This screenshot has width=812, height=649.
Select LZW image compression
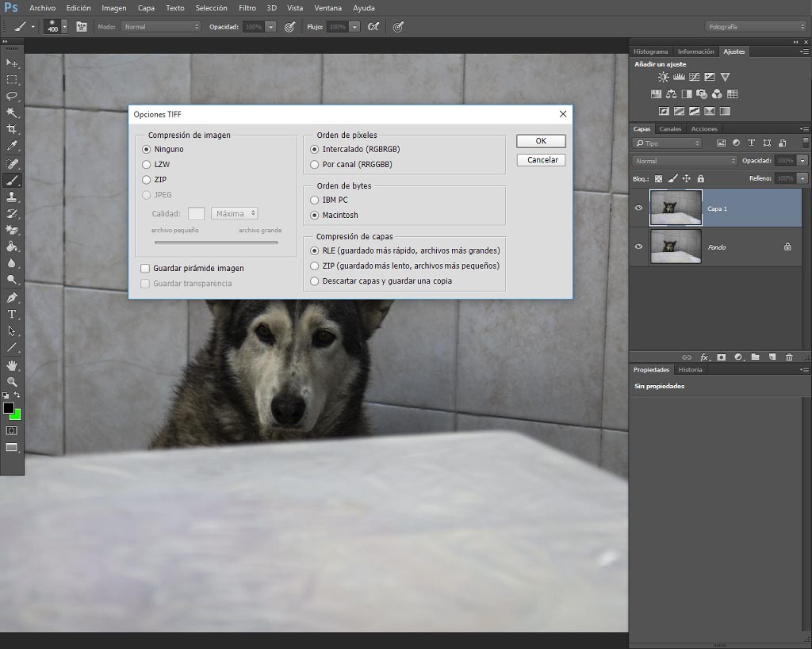click(x=156, y=165)
